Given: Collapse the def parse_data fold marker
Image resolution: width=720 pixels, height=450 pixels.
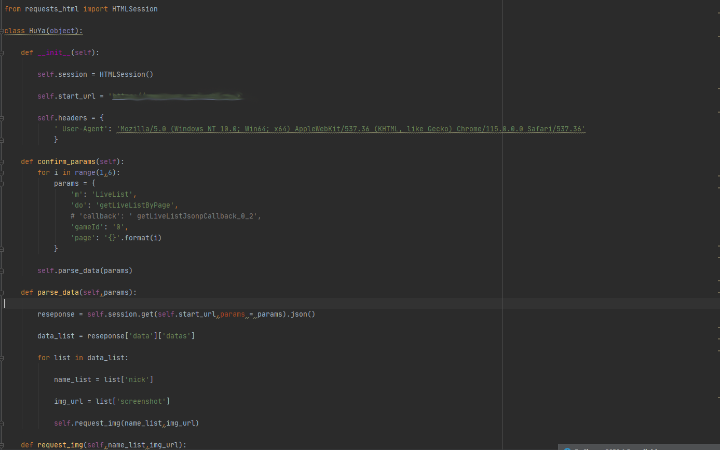Looking at the screenshot, I should point(2,292).
